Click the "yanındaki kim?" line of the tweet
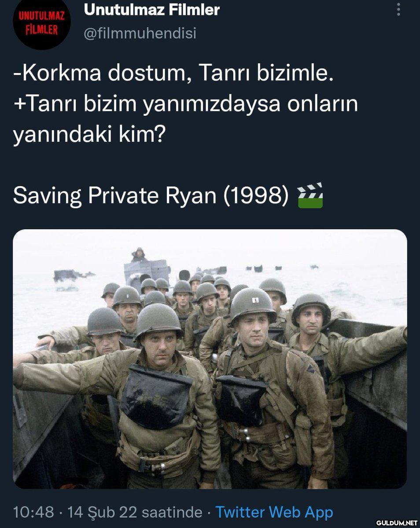Viewport: 420px width, 528px height. tap(89, 136)
